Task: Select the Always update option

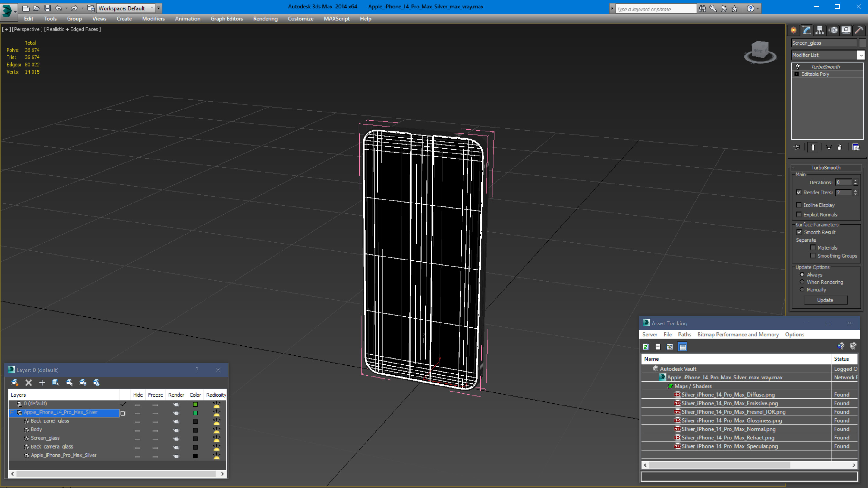Action: pos(802,275)
